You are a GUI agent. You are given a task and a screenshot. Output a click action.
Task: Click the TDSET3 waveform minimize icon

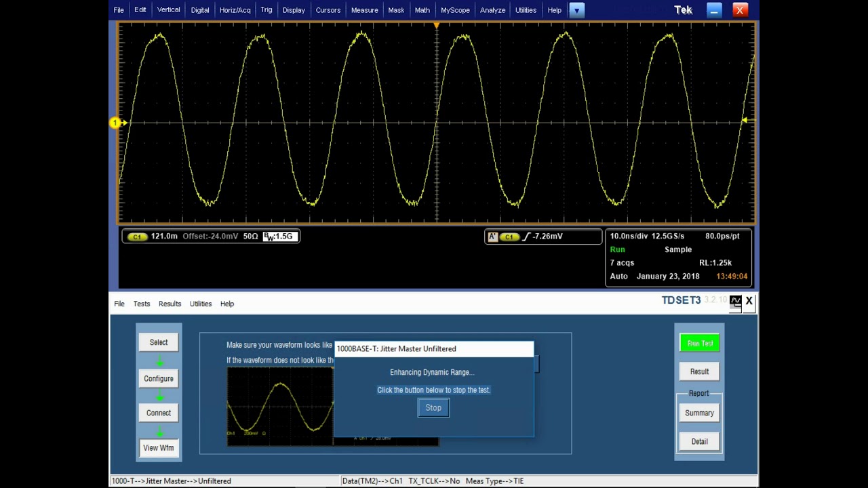pos(736,302)
